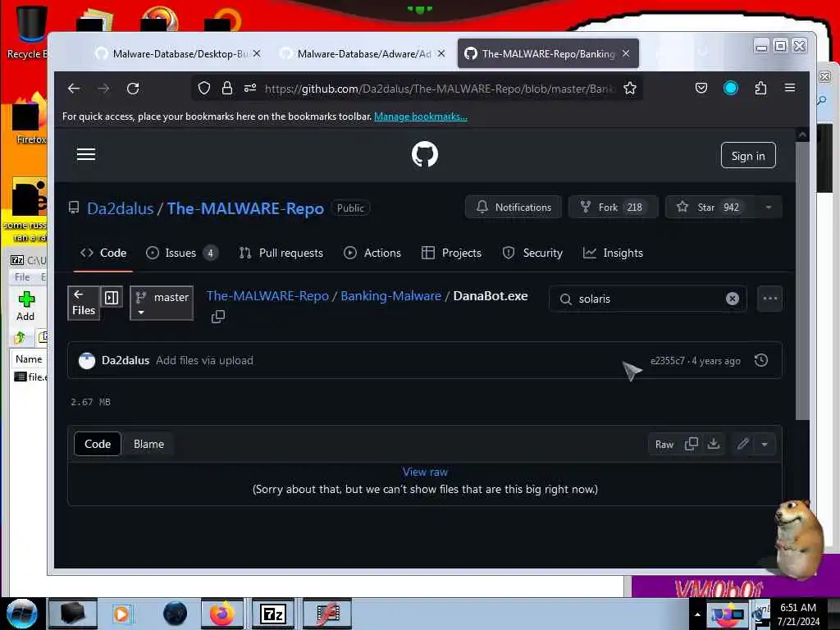Open the Pull requests tab
Screen dimensions: 840x630
pyautogui.click(x=281, y=253)
